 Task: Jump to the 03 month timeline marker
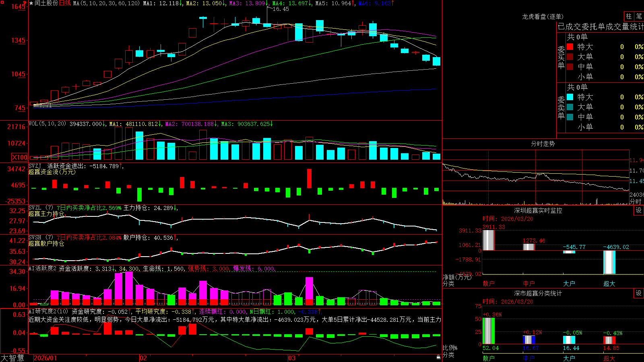pyautogui.click(x=292, y=358)
